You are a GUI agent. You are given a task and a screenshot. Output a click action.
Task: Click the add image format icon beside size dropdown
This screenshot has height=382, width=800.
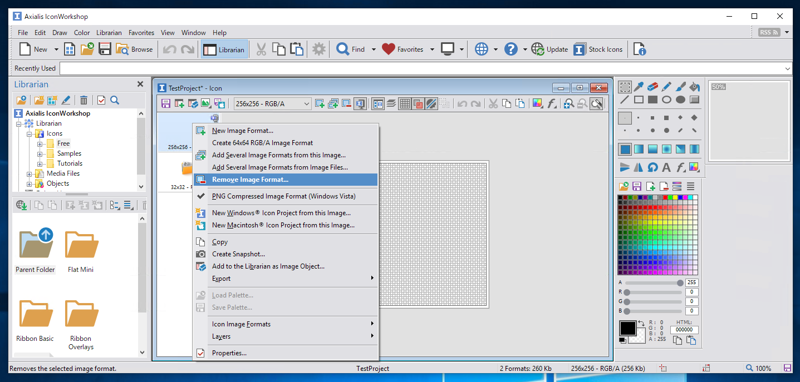pos(320,104)
